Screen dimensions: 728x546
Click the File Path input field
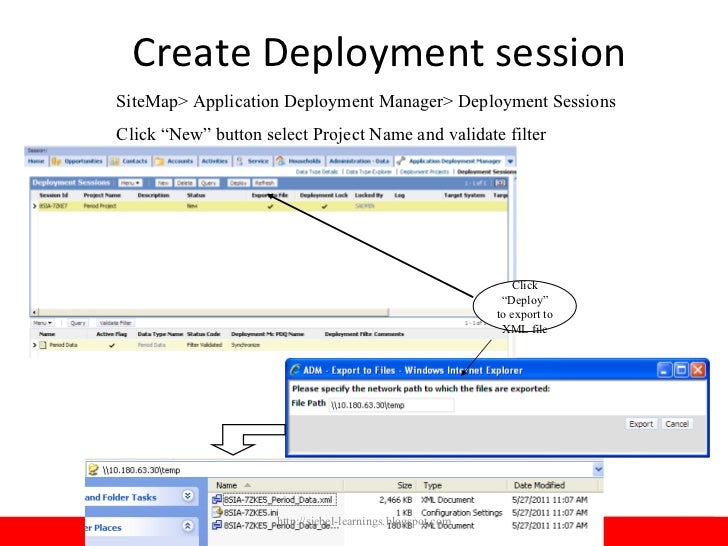[391, 405]
